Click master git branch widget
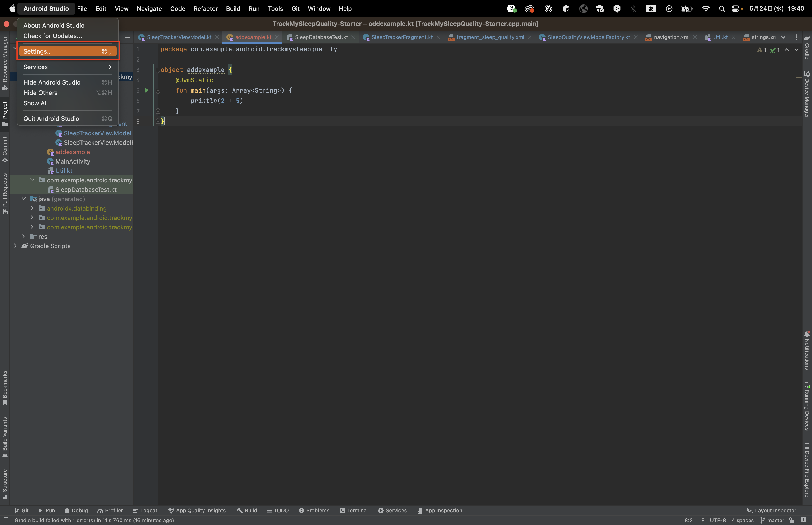Viewport: 812px width, 525px height. [x=772, y=520]
